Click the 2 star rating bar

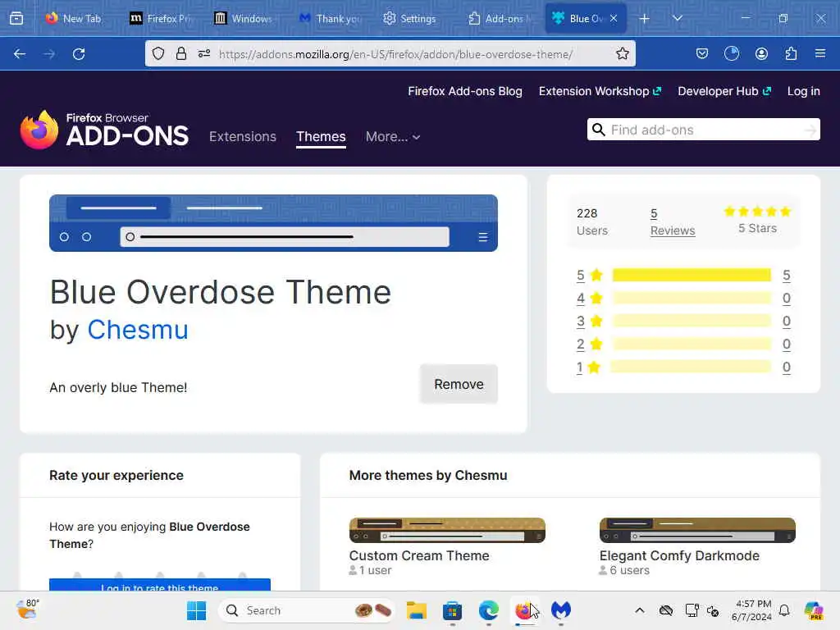[691, 344]
